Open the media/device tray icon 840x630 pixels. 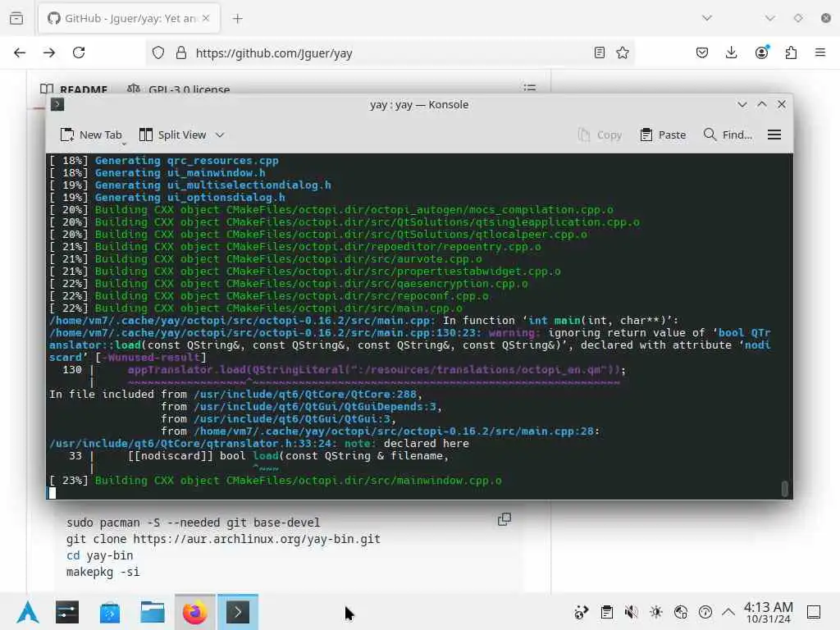point(582,612)
